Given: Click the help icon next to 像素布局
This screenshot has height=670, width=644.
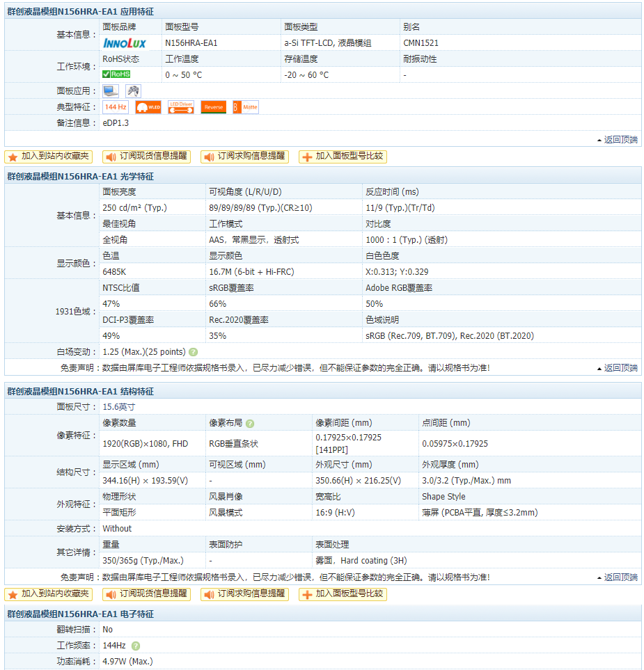Looking at the screenshot, I should tap(250, 423).
